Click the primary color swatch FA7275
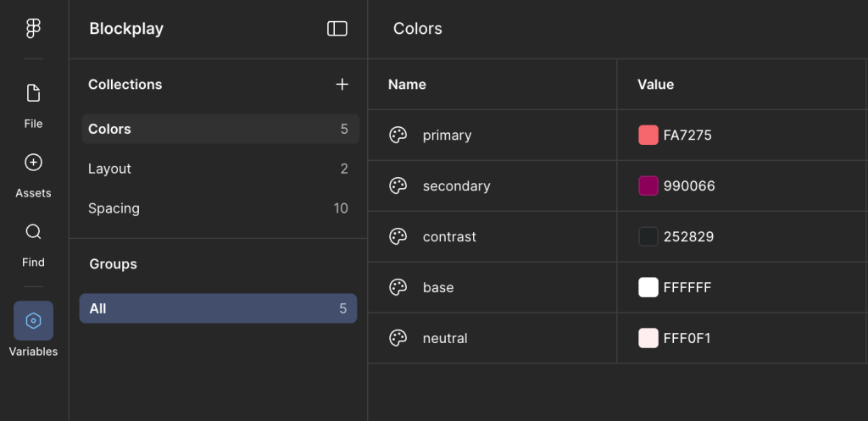The image size is (868, 421). pyautogui.click(x=648, y=136)
